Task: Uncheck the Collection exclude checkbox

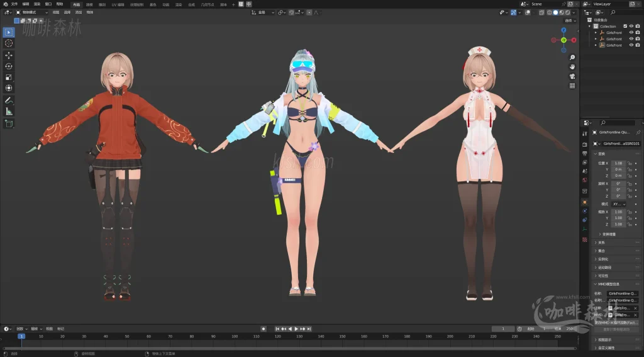Action: point(626,26)
